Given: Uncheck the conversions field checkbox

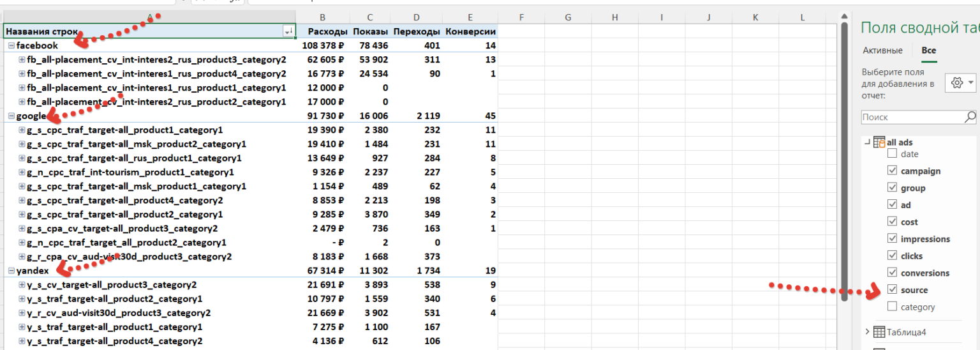Looking at the screenshot, I should (893, 273).
